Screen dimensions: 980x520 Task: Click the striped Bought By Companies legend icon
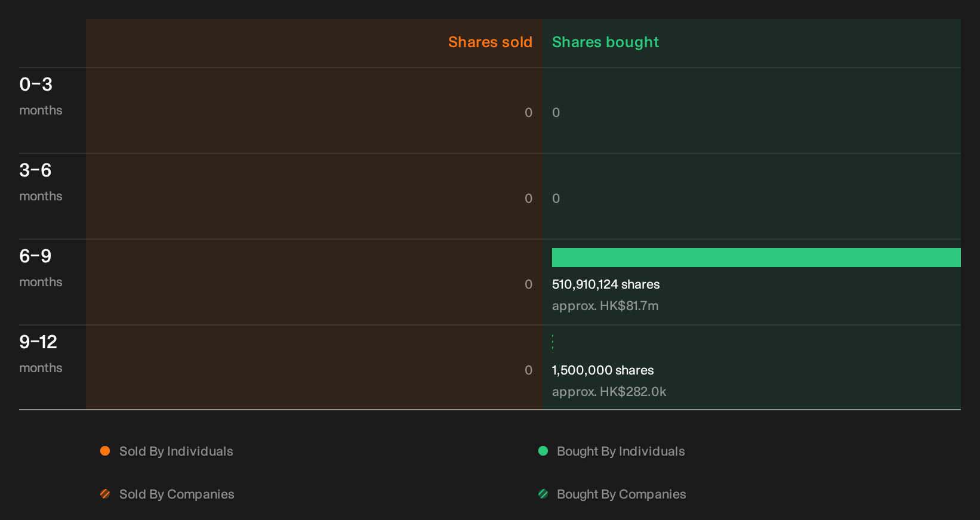click(543, 494)
